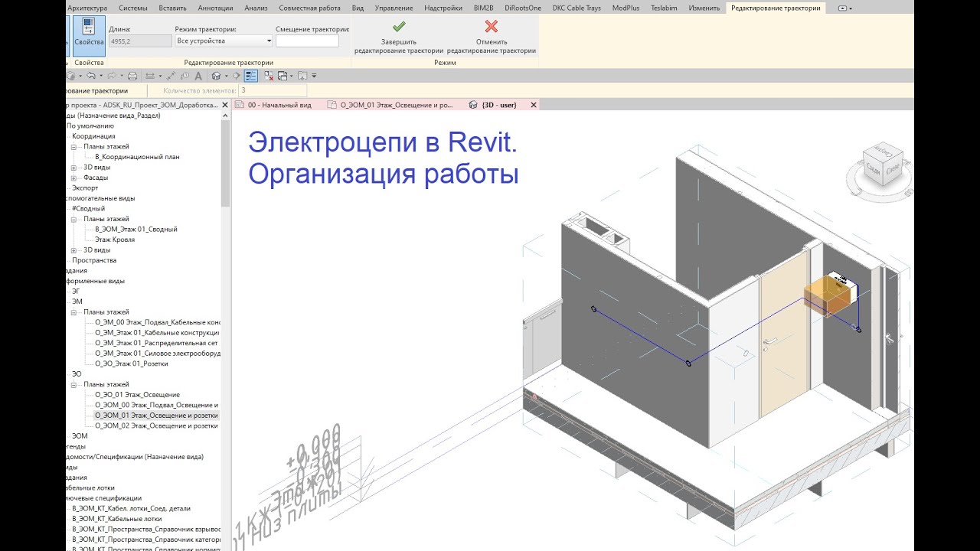The height and width of the screenshot is (551, 980).
Task: Select О_ЭО_Этаж 01_Розетки view
Action: (132, 364)
